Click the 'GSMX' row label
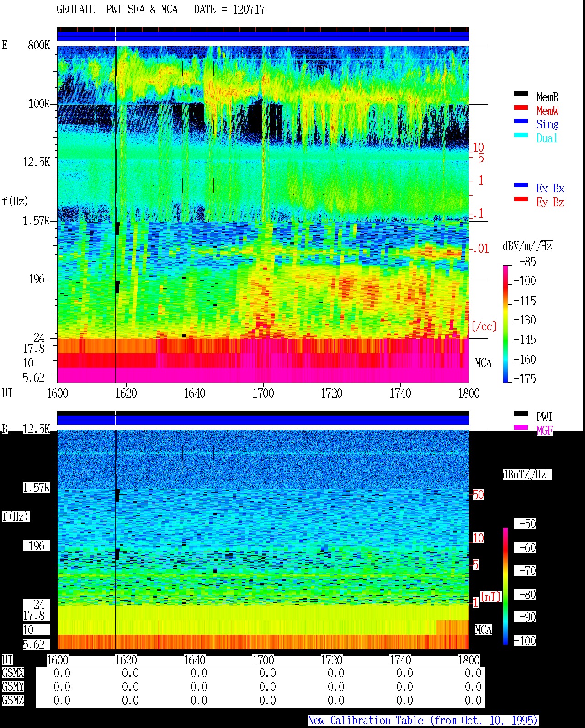This screenshot has width=585, height=728. click(13, 673)
